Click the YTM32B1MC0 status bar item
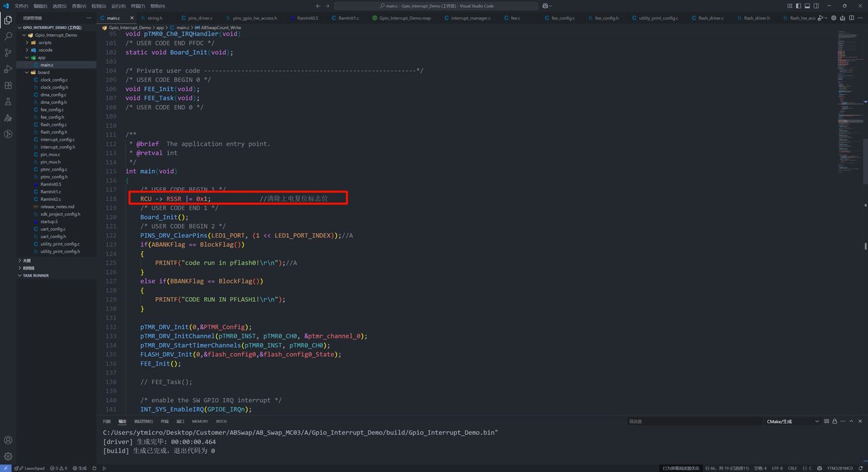Viewport: 868px width, 472px height. [842, 468]
